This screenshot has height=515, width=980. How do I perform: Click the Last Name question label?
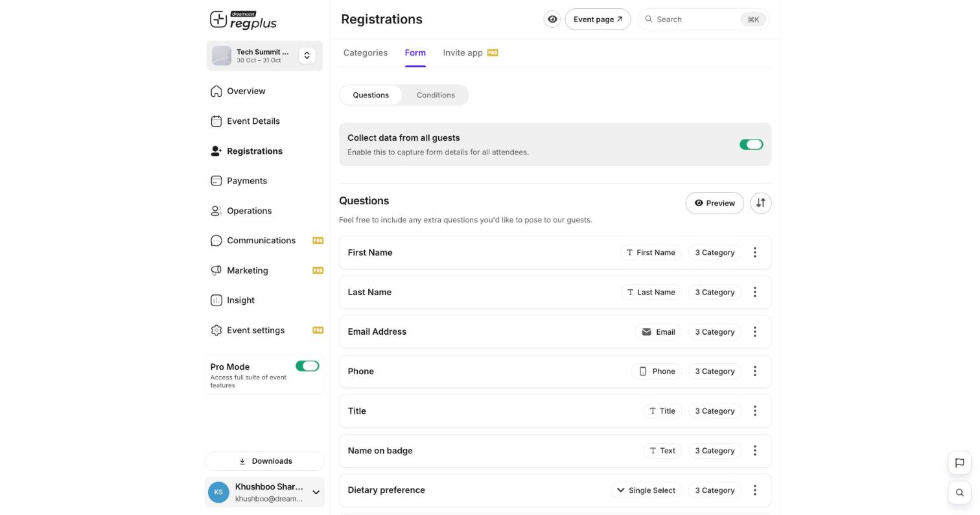click(369, 292)
